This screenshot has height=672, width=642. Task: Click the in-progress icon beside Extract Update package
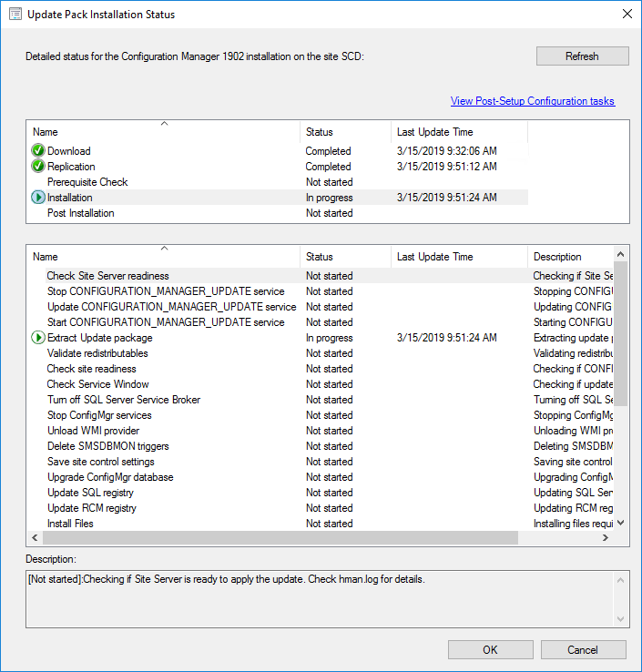coord(38,338)
